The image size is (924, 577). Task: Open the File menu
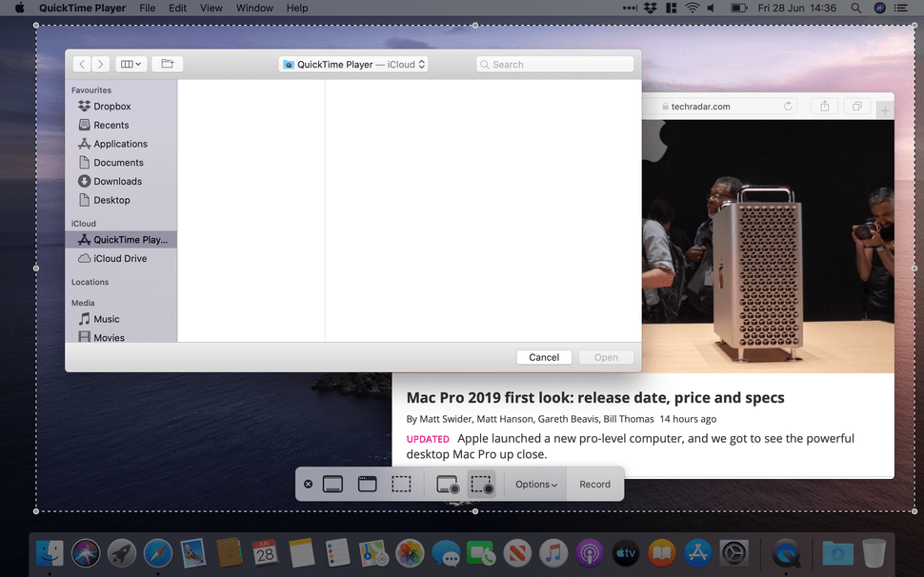[x=148, y=8]
